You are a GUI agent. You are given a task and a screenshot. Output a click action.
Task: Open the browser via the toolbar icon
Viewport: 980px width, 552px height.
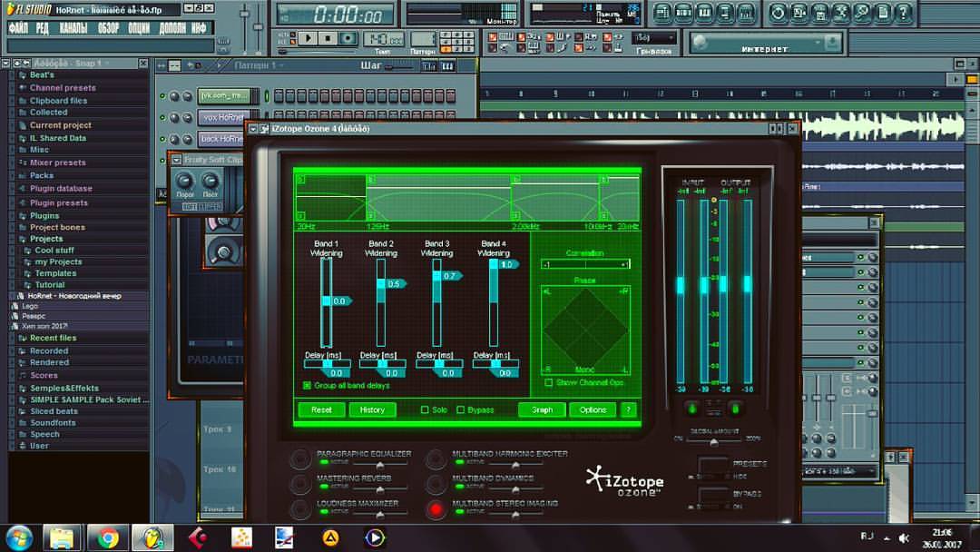coord(725,13)
